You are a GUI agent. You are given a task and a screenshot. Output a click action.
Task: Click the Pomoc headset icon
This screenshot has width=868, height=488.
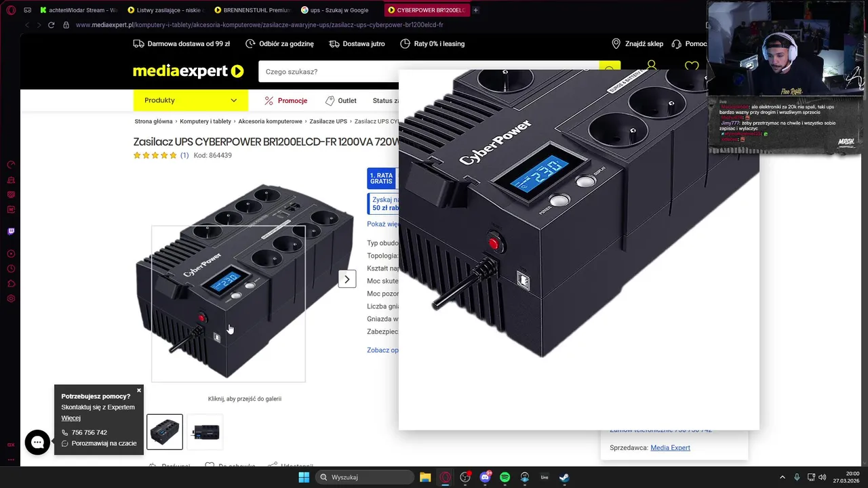pos(676,43)
